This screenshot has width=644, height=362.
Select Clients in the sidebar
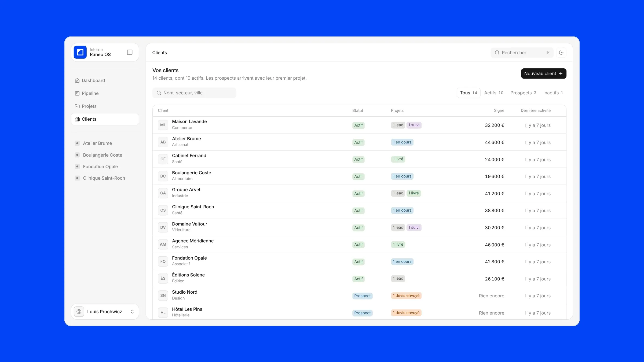coord(105,119)
